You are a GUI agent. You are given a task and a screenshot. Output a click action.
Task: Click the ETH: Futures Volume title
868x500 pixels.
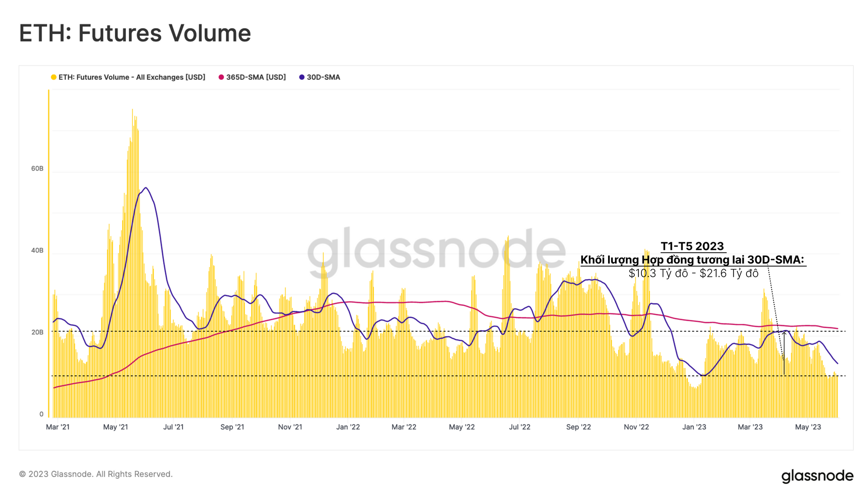(135, 33)
